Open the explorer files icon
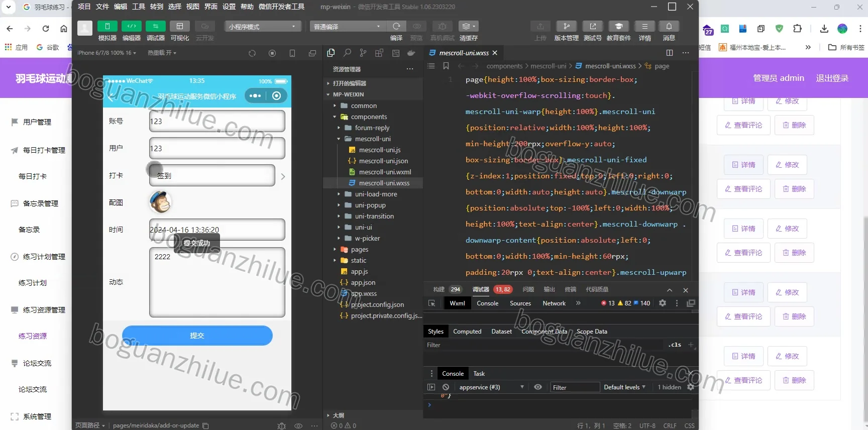 coord(331,53)
